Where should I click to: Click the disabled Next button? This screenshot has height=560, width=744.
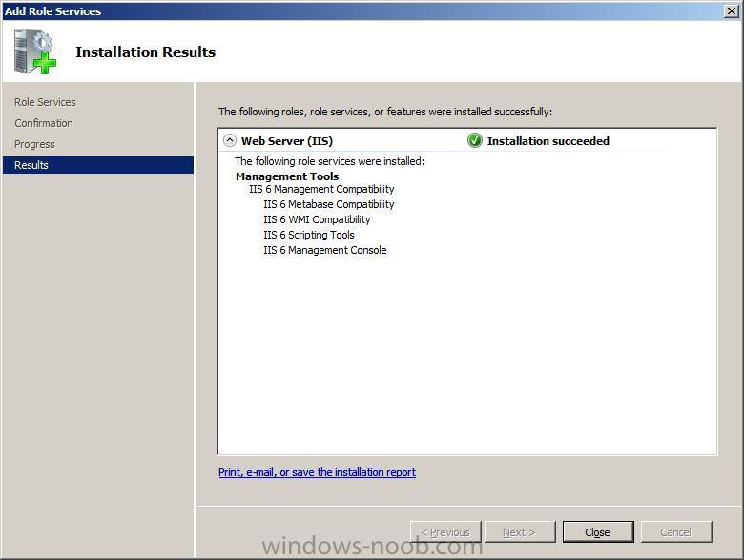tap(520, 532)
